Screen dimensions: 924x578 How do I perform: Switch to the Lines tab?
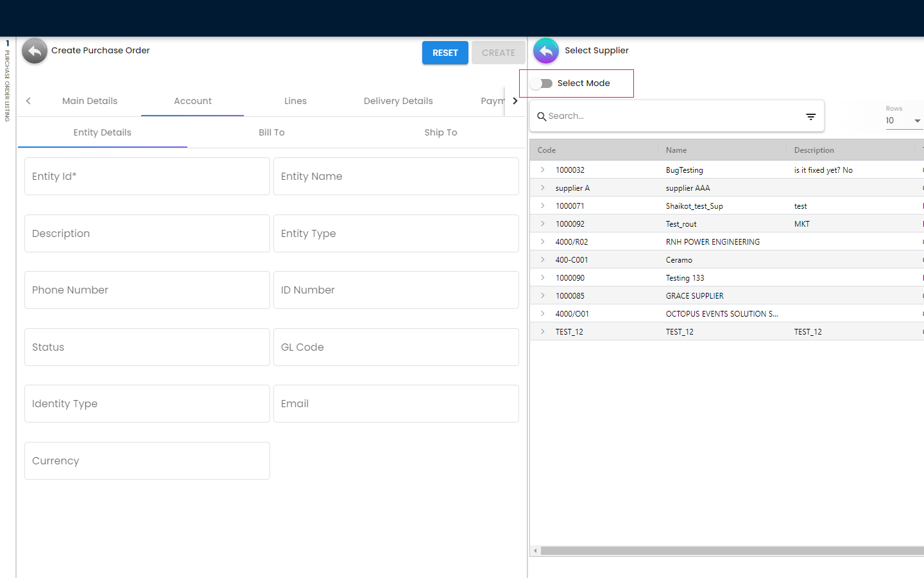pos(295,101)
